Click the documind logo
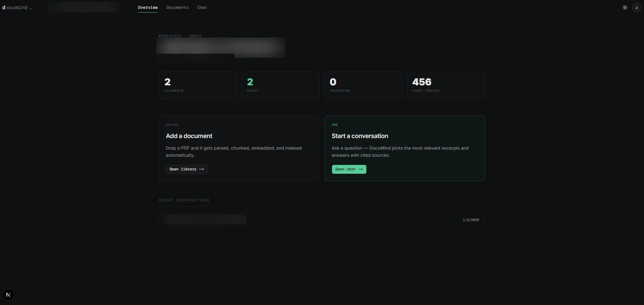Image resolution: width=644 pixels, height=305 pixels. pyautogui.click(x=17, y=7)
